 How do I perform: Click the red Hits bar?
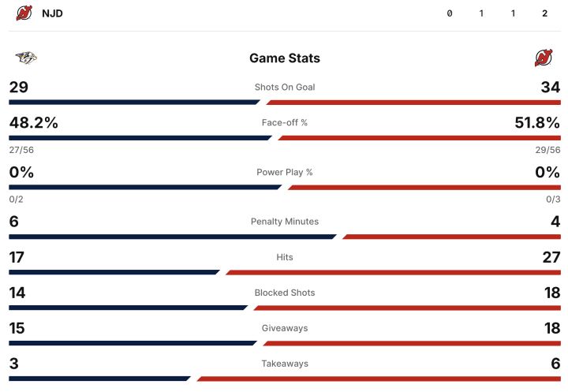393,273
